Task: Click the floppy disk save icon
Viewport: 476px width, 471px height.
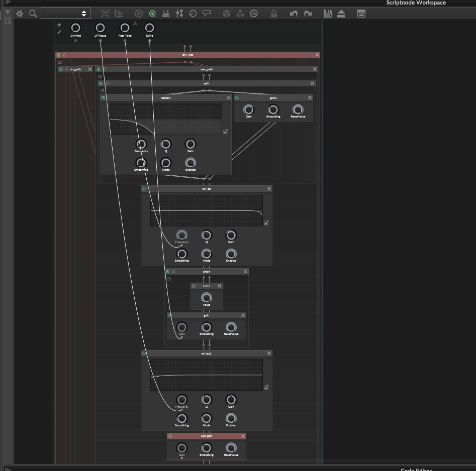Action: click(x=328, y=14)
